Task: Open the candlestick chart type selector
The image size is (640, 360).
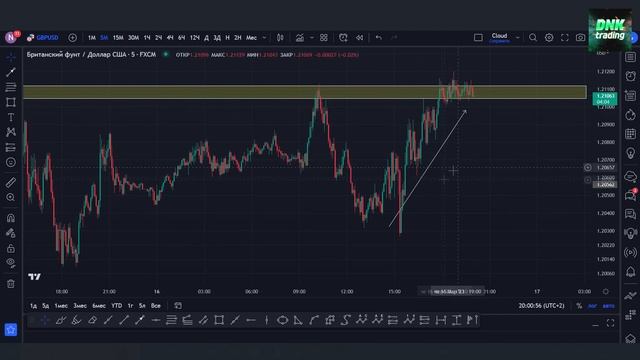Action: click(280, 38)
